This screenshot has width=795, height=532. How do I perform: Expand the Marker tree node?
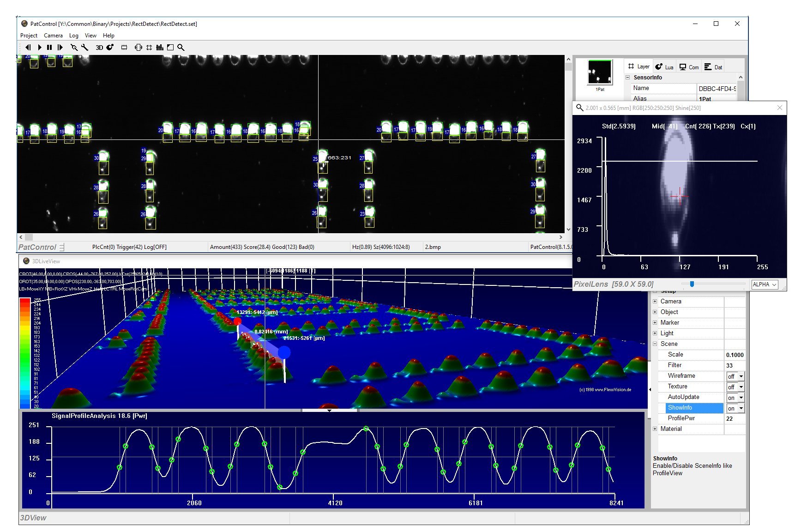tap(655, 322)
